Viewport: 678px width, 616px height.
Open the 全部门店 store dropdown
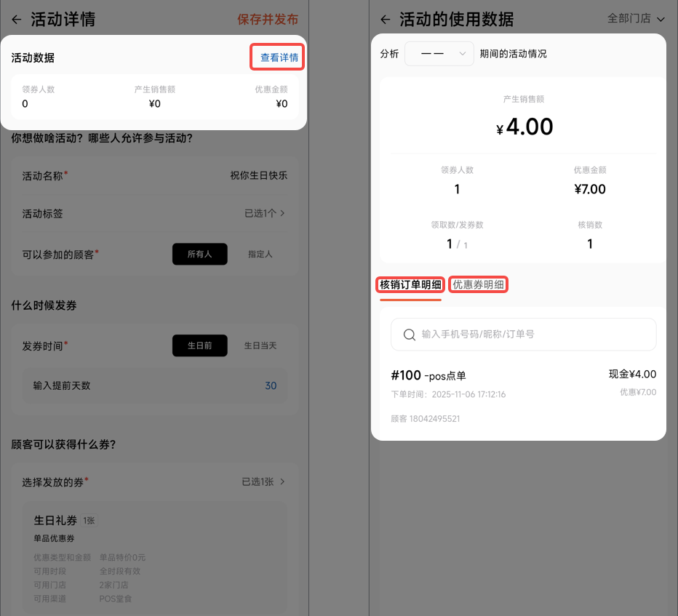pyautogui.click(x=636, y=18)
